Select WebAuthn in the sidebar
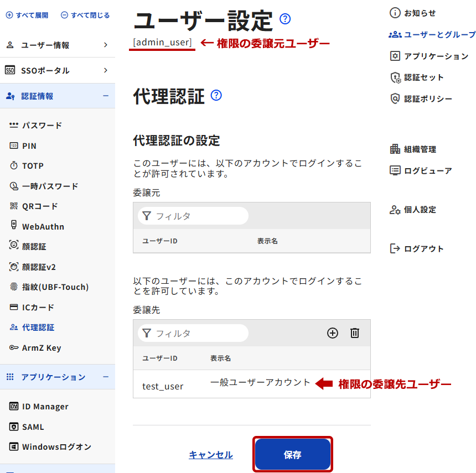 pos(43,226)
